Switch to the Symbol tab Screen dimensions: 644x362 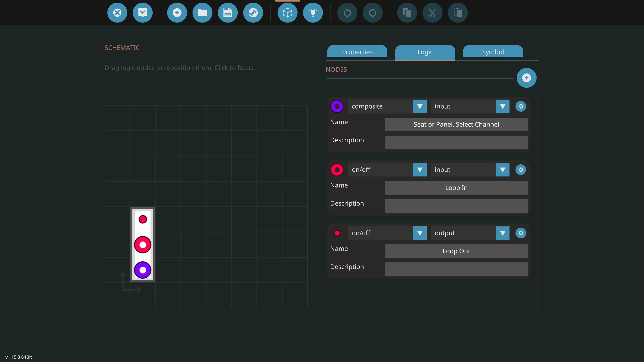pyautogui.click(x=493, y=52)
